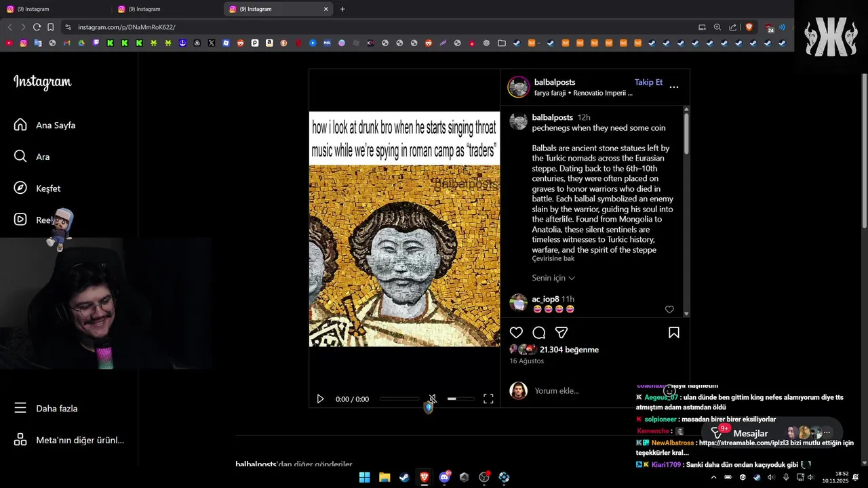Enter video fullscreen mode

click(488, 399)
